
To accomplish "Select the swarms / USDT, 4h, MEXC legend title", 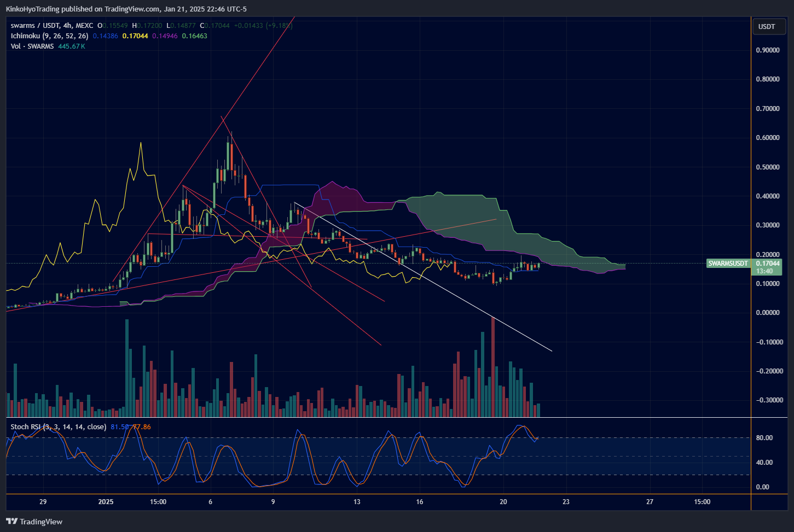I will click(x=52, y=26).
